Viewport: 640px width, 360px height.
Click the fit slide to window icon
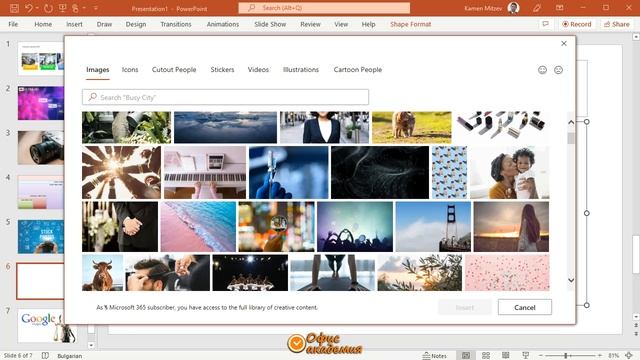(629, 356)
